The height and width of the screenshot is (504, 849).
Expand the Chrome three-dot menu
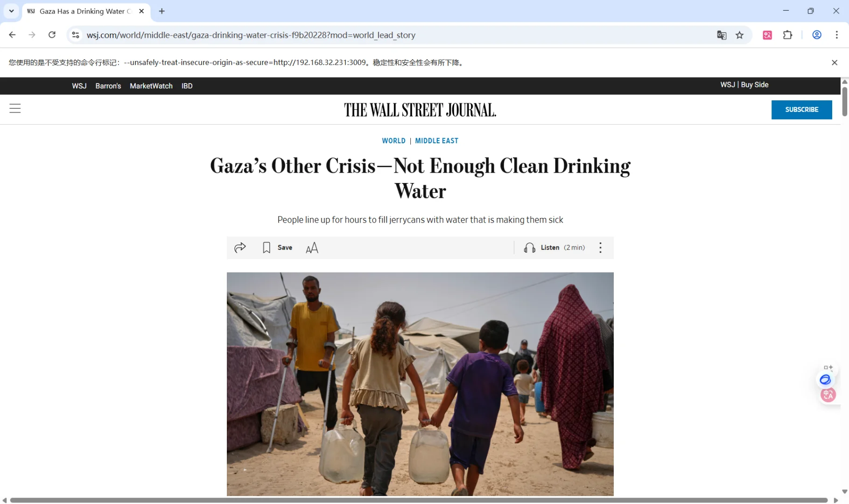pyautogui.click(x=836, y=35)
